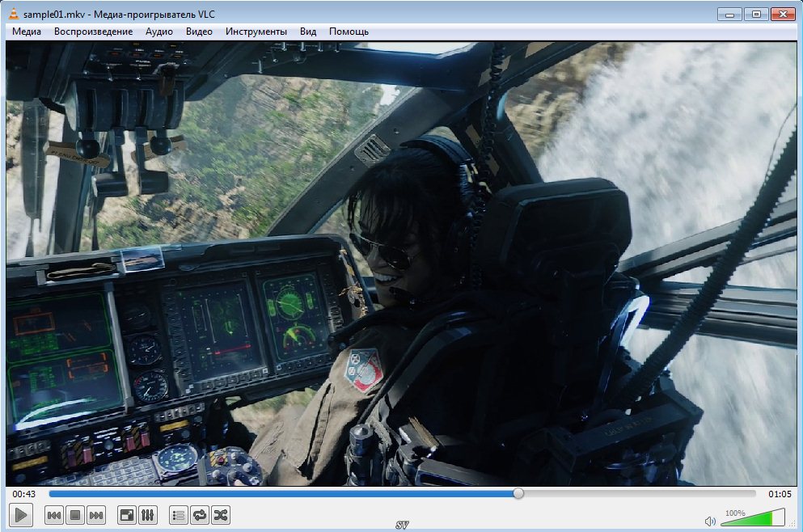Stop playback with the square button
This screenshot has width=803, height=532.
click(75, 515)
